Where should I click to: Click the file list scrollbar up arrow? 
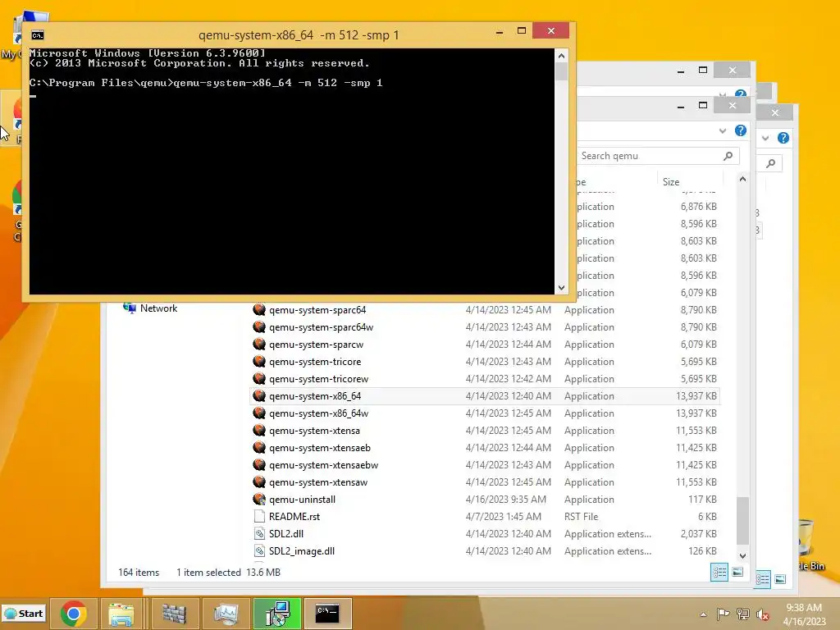click(x=742, y=179)
